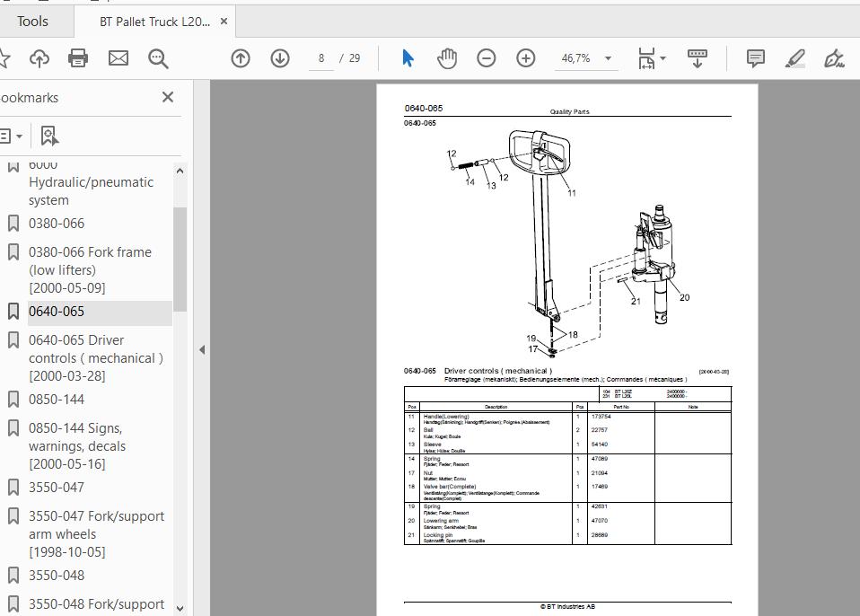860x616 pixels.
Task: Open the Tools tab
Action: click(x=32, y=22)
